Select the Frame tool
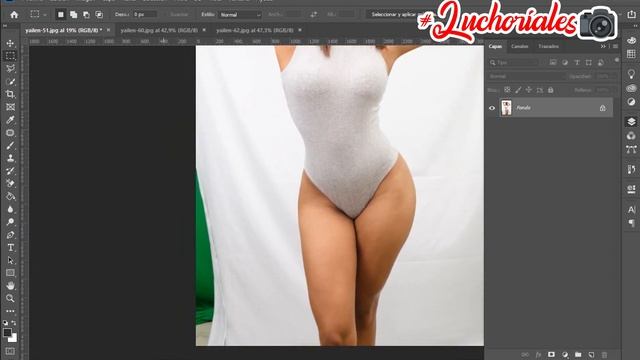 (10, 107)
